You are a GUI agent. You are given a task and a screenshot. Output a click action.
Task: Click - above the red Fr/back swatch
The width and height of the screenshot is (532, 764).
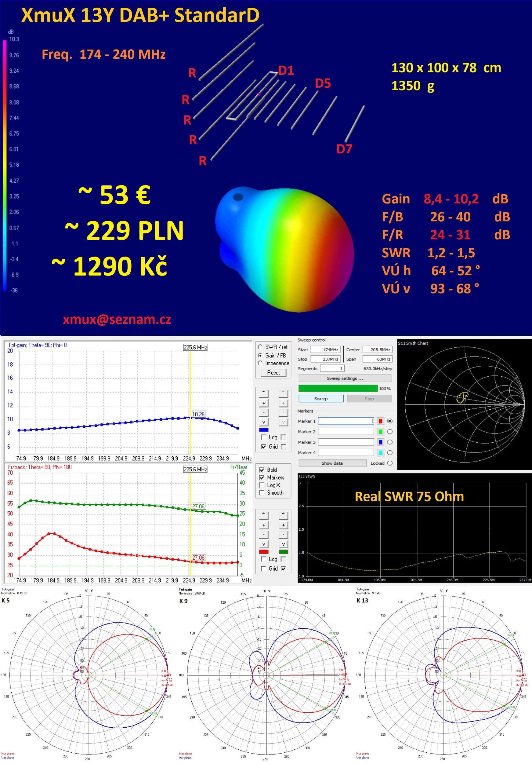263,535
